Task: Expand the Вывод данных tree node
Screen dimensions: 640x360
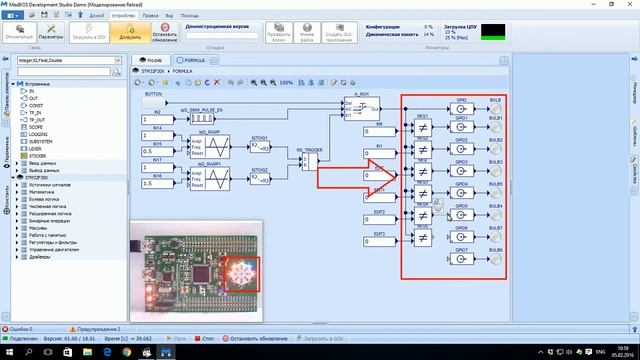Action: tap(18, 170)
